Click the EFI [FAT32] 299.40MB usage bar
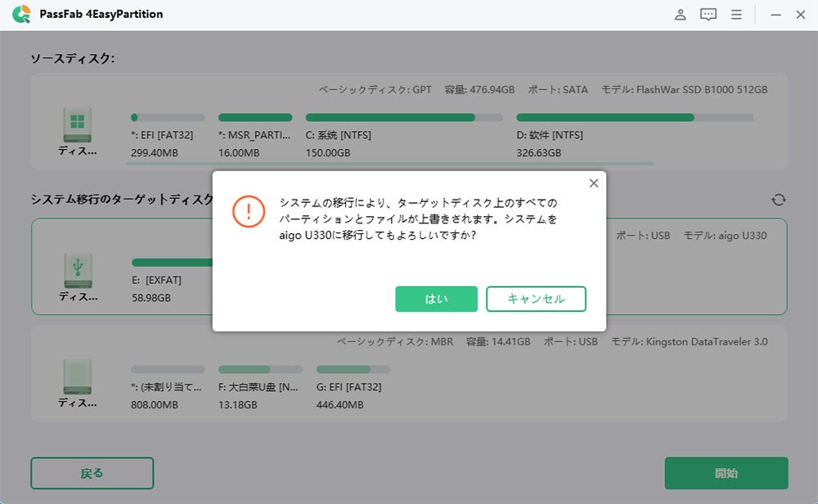Image resolution: width=818 pixels, height=504 pixels. coord(168,117)
